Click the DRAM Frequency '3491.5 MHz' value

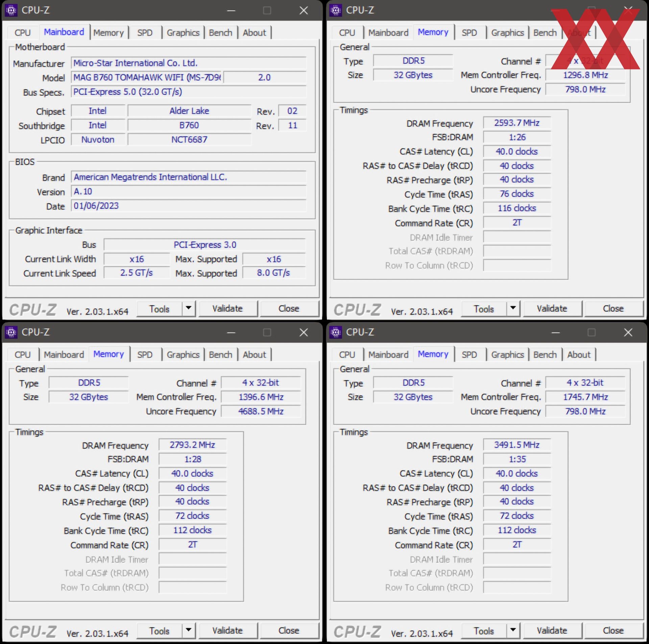517,445
